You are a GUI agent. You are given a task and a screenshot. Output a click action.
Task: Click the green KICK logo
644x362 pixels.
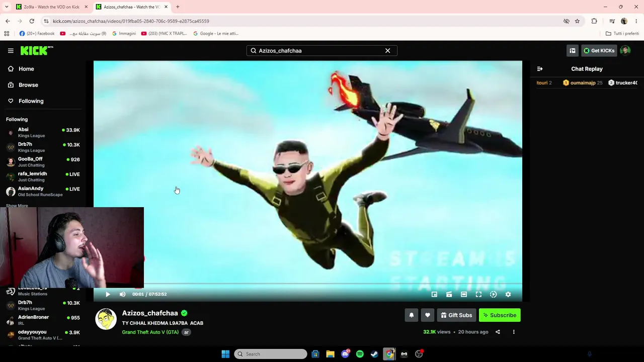(37, 50)
